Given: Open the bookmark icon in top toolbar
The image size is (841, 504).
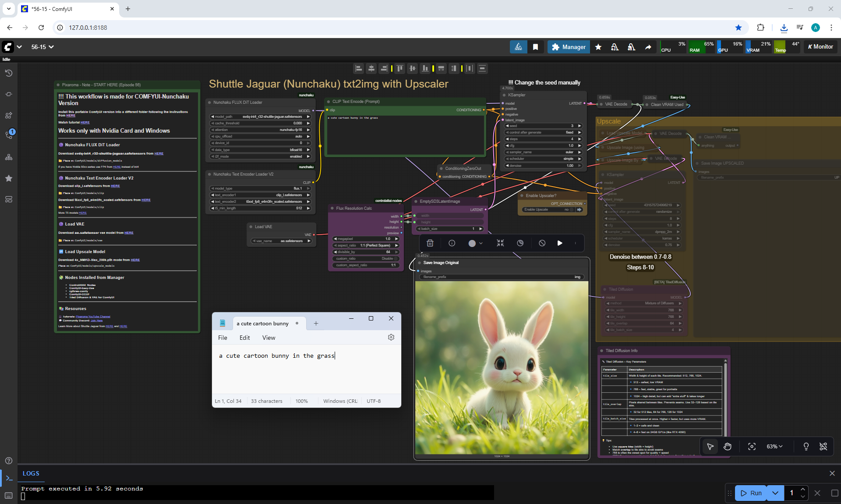Looking at the screenshot, I should point(535,47).
